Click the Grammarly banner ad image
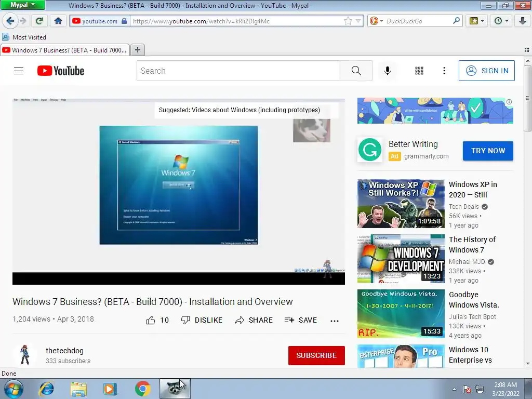Viewport: 532px width, 399px height. 435,111
